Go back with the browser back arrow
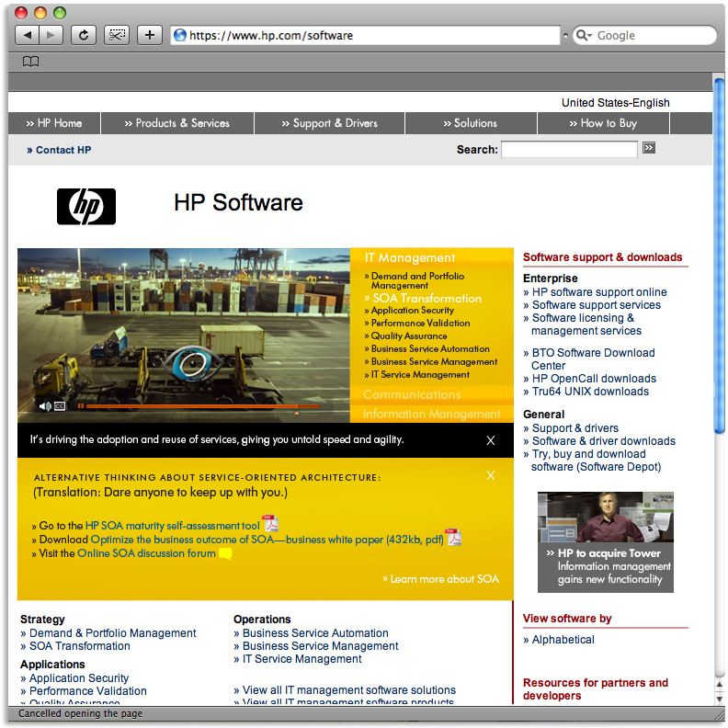This screenshot has width=728, height=728. click(x=28, y=35)
